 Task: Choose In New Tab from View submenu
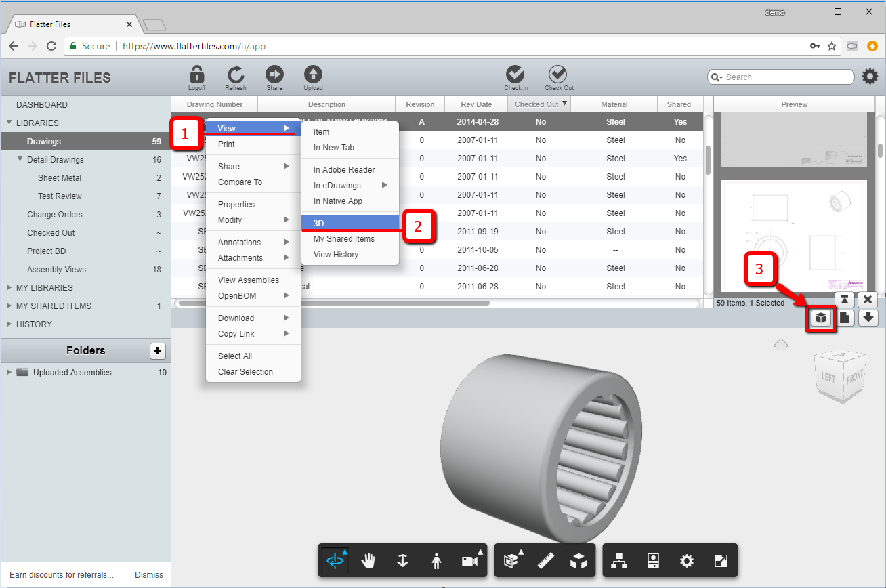pyautogui.click(x=350, y=147)
